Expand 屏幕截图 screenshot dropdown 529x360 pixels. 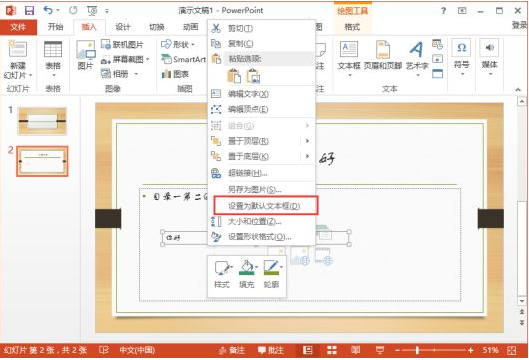click(x=148, y=59)
